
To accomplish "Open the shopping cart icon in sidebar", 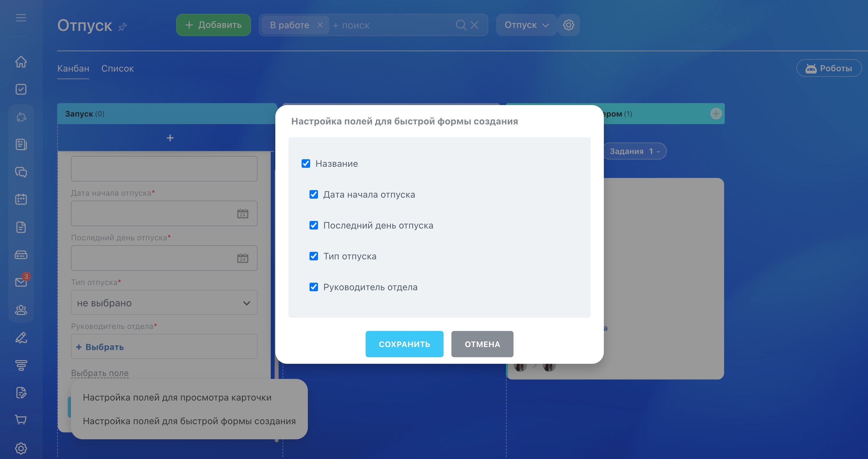I will coord(21,420).
